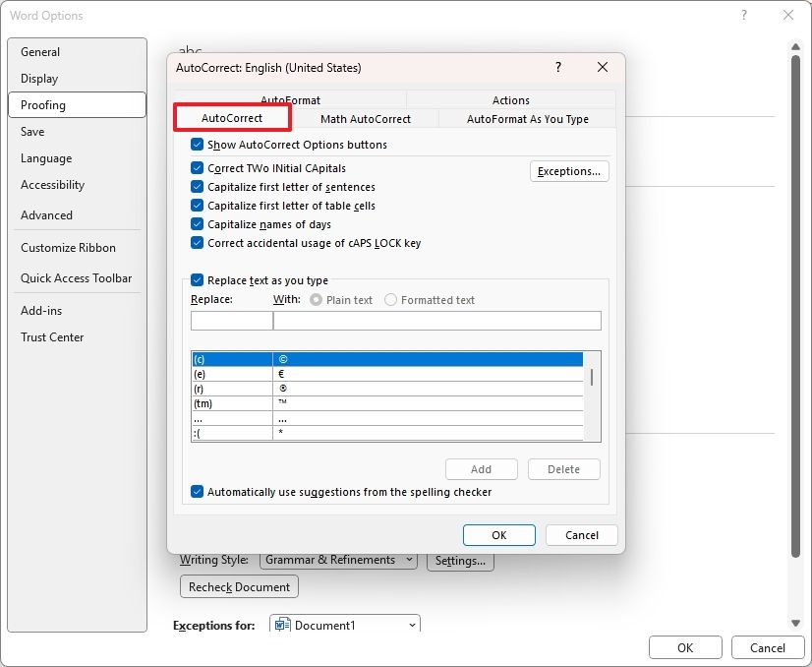Select the Formatted text radio button

(x=391, y=300)
